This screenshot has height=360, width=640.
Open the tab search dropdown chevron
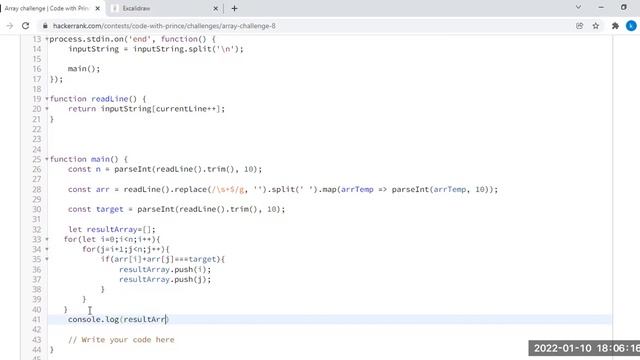[578, 7]
